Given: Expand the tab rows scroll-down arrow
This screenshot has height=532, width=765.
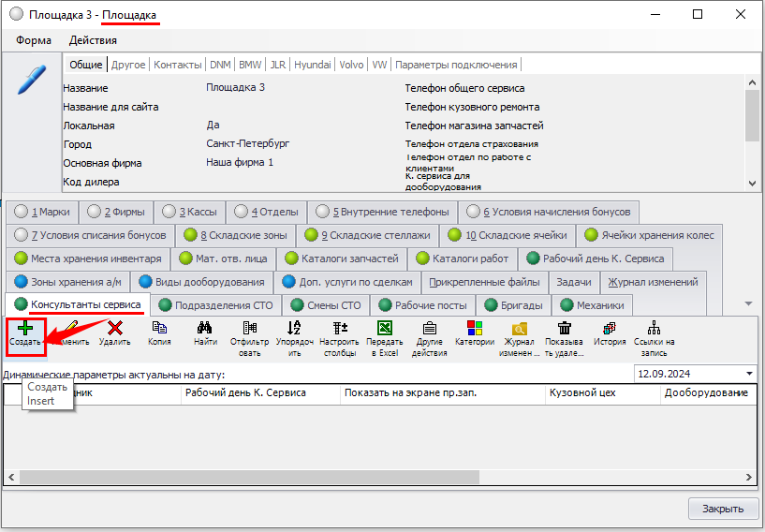Looking at the screenshot, I should (x=747, y=303).
